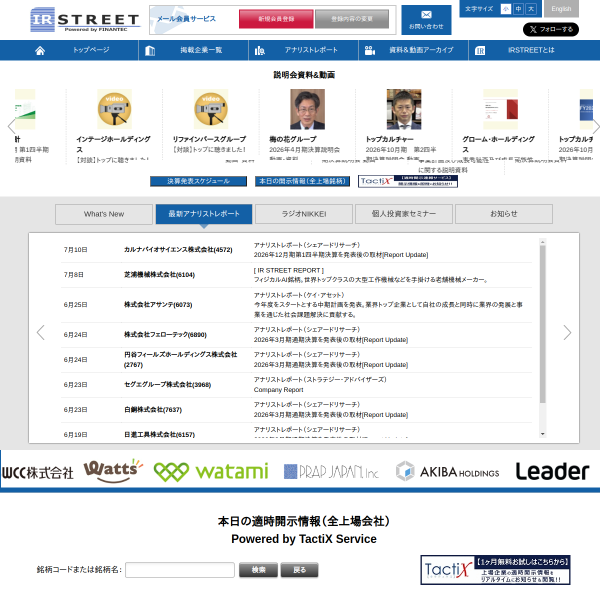Open 日進工具株式会社(6157) report
The height and width of the screenshot is (600, 600).
tap(159, 435)
